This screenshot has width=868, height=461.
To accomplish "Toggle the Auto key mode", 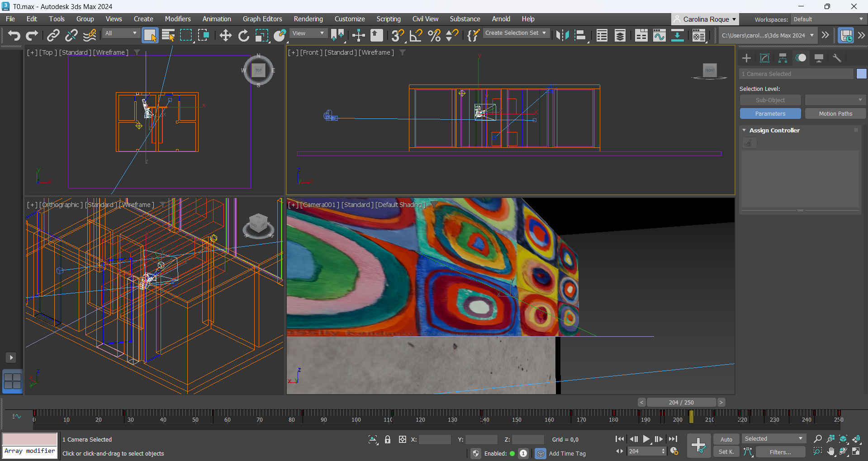I will pyautogui.click(x=726, y=439).
